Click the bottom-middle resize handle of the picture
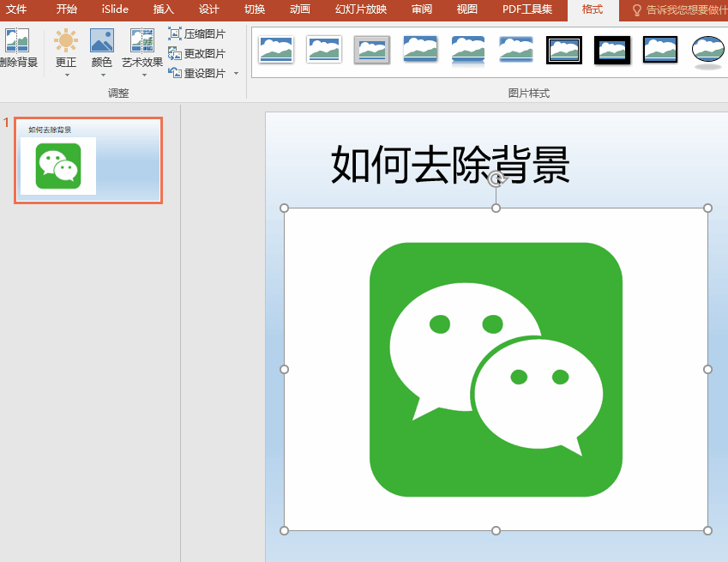This screenshot has height=562, width=728. pyautogui.click(x=496, y=530)
